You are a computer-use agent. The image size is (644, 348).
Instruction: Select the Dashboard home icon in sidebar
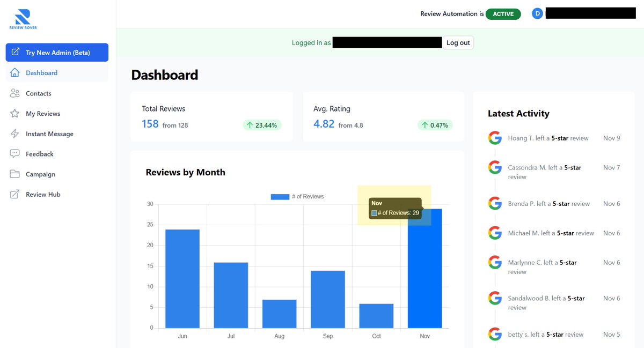point(16,73)
